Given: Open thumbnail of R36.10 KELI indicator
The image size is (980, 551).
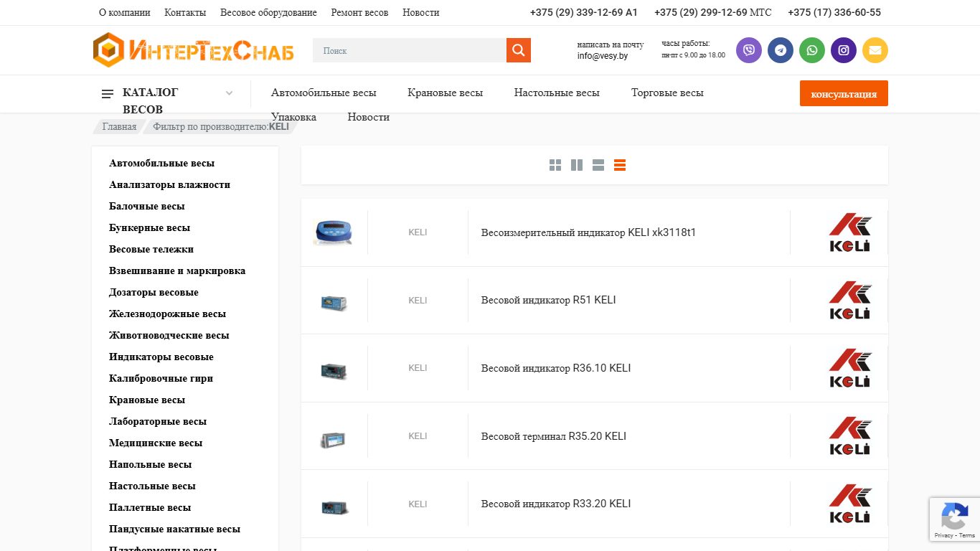Looking at the screenshot, I should coord(334,370).
